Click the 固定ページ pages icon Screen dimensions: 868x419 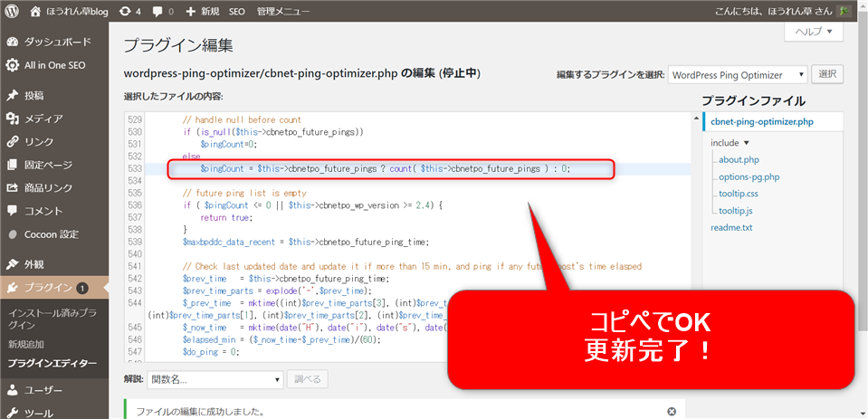(x=13, y=165)
